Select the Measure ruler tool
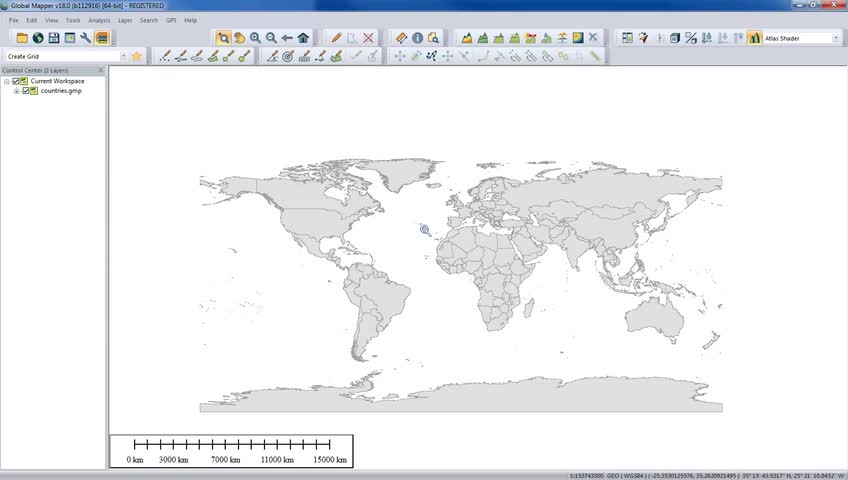The width and height of the screenshot is (848, 480). coord(401,38)
